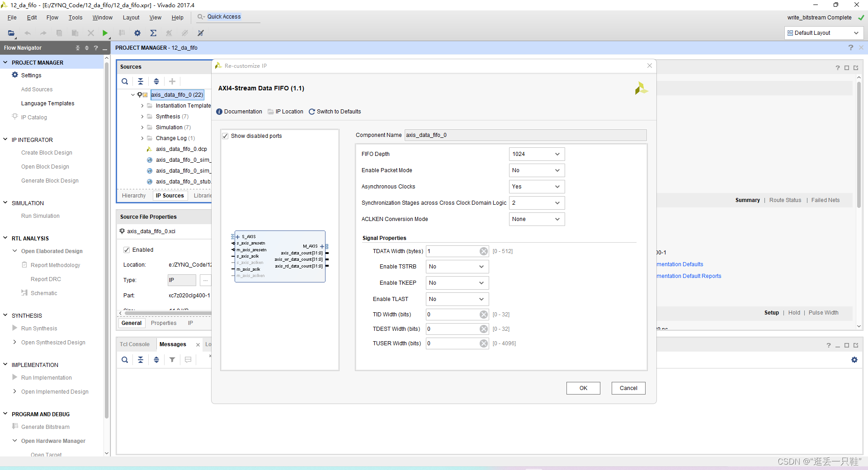Click the OK button

(583, 388)
